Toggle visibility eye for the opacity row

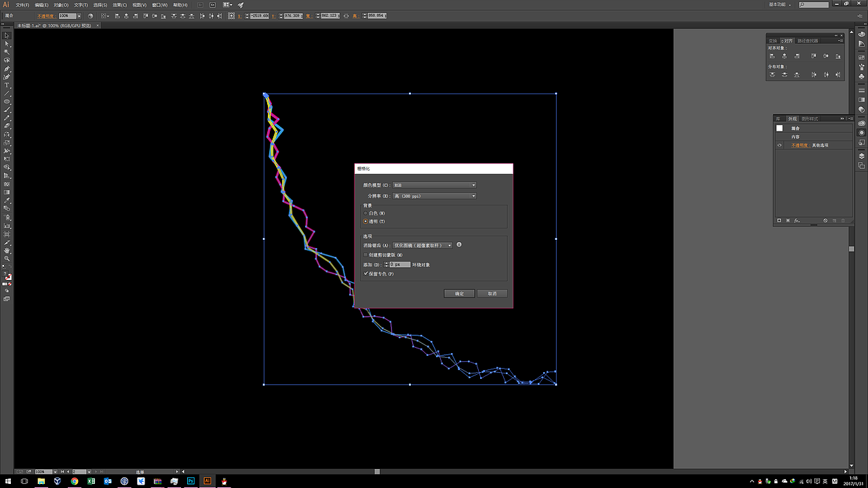click(779, 145)
